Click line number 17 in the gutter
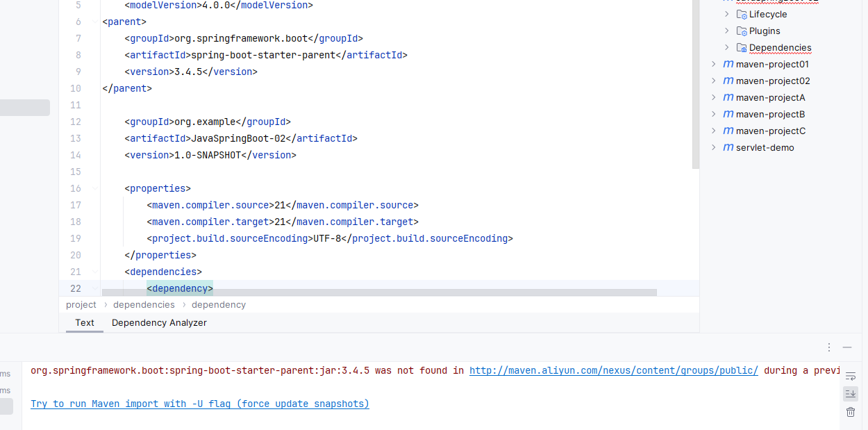Viewport: 868px width, 430px height. 75,205
